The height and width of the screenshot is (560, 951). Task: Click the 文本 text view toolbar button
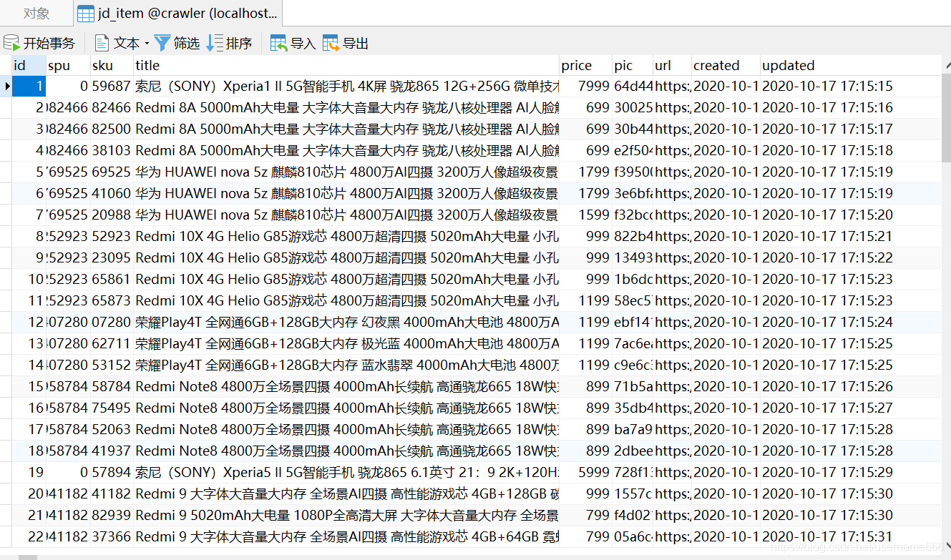118,44
